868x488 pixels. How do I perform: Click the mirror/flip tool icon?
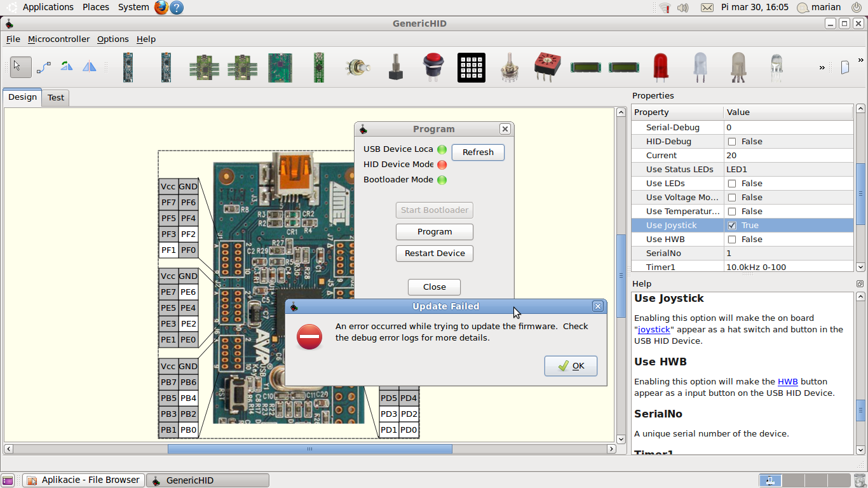(x=90, y=67)
